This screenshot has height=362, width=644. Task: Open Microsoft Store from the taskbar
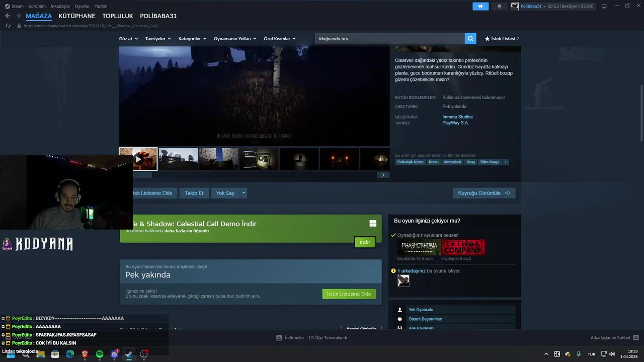point(55,354)
